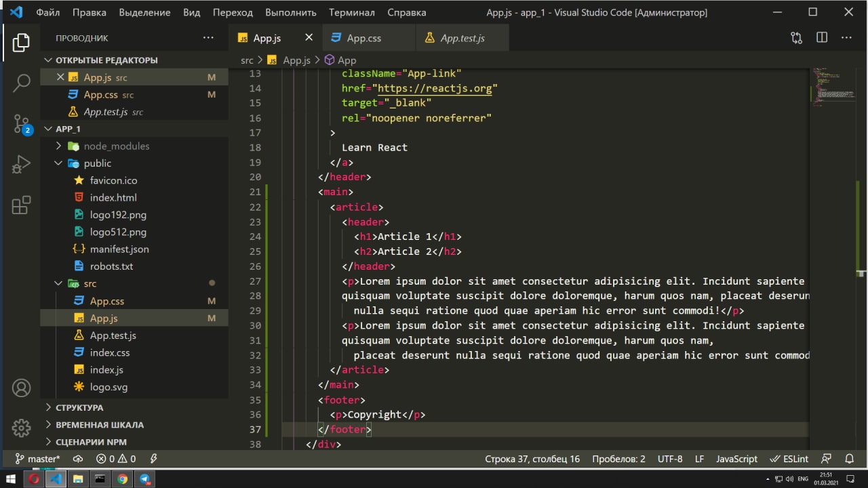This screenshot has height=488, width=868.
Task: Open index.html in the file tree
Action: tap(113, 198)
